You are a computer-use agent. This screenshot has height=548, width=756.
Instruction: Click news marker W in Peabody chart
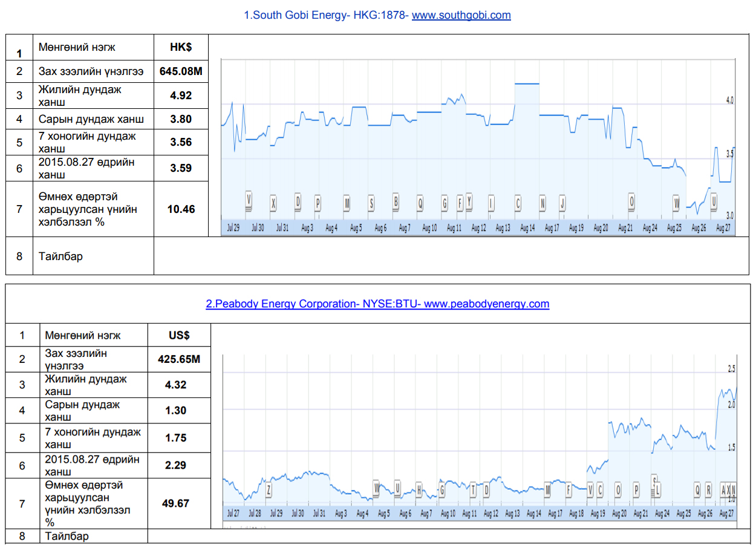[x=377, y=488]
